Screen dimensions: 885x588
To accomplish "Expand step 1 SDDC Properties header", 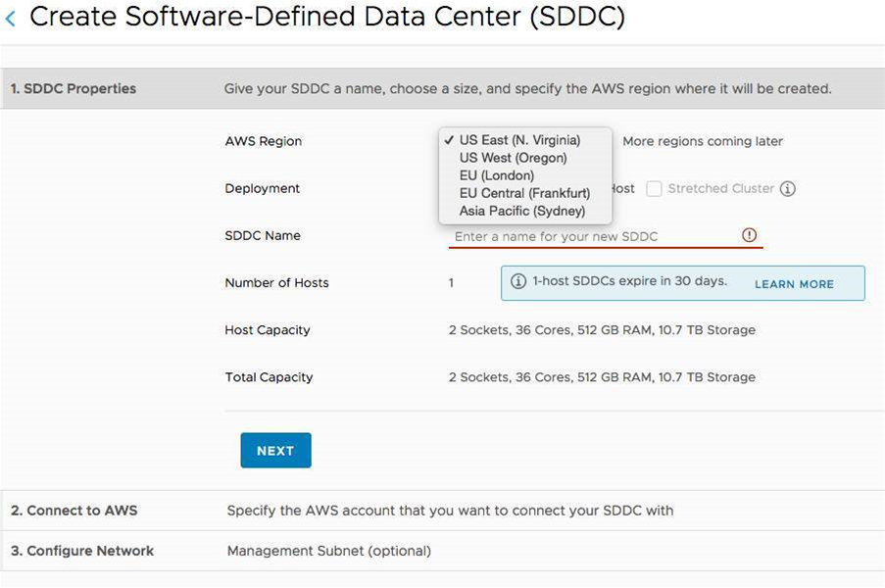I will [443, 88].
